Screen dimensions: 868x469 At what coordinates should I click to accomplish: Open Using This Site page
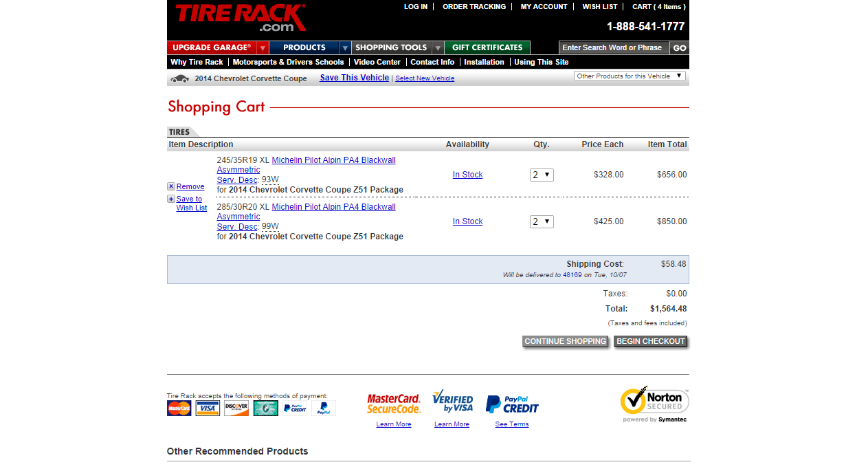click(542, 62)
